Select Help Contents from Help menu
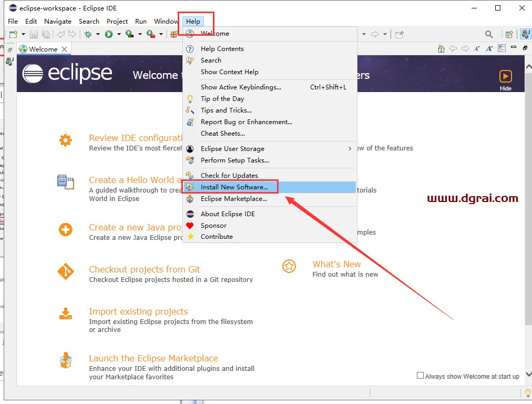Viewport: 532px width, 404px height. pos(270,49)
